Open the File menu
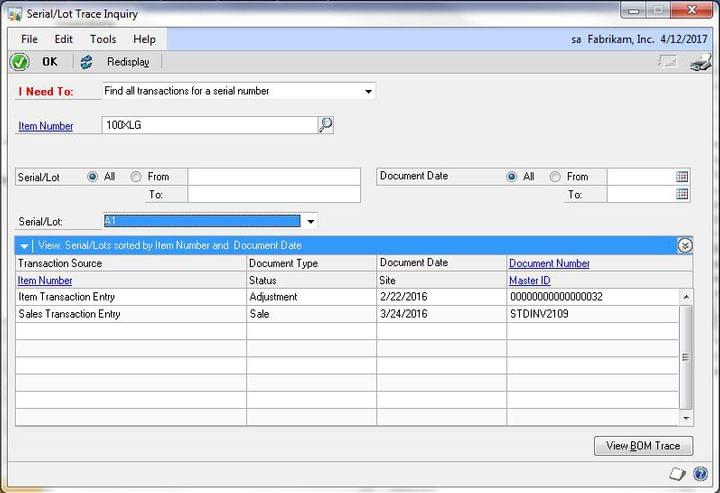 [x=29, y=39]
